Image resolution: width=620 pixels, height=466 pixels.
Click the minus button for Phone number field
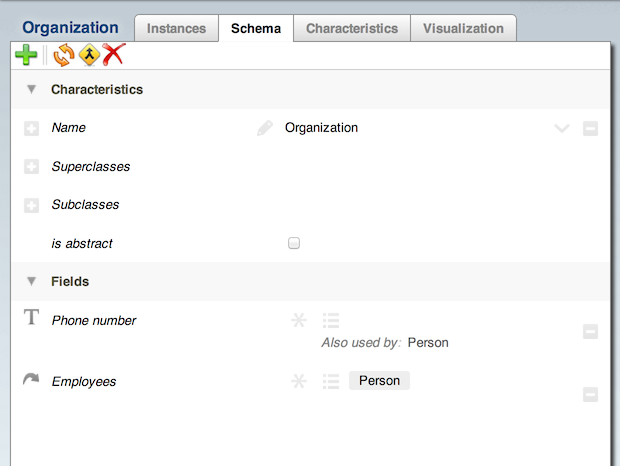tap(590, 332)
